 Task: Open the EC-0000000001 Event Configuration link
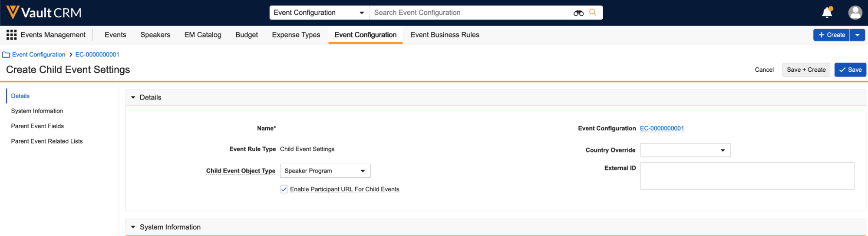point(662,129)
